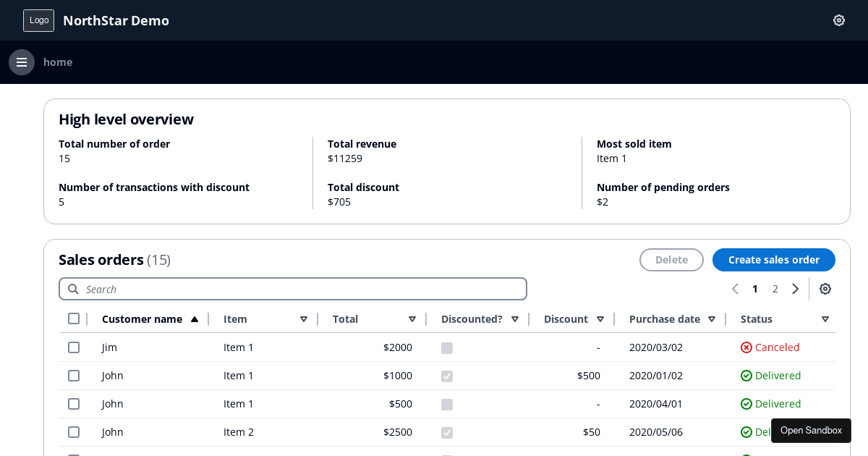The width and height of the screenshot is (868, 456).
Task: Select the checkbox for Jim's Item 1 row
Action: pyautogui.click(x=74, y=347)
